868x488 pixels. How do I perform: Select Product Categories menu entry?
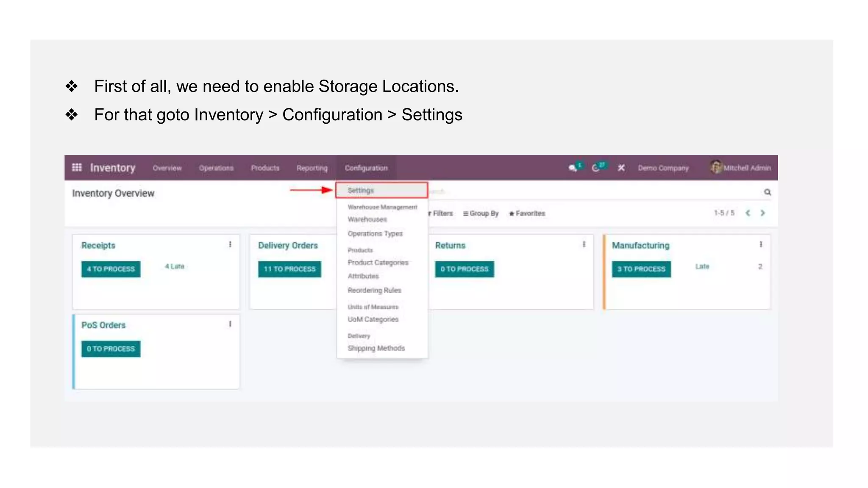click(x=378, y=263)
